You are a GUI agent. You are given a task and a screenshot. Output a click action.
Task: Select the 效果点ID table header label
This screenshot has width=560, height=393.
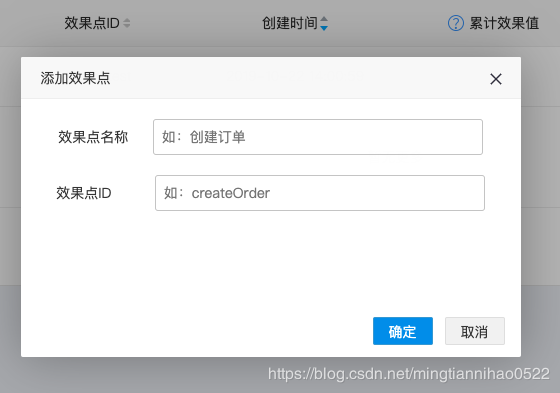point(92,24)
